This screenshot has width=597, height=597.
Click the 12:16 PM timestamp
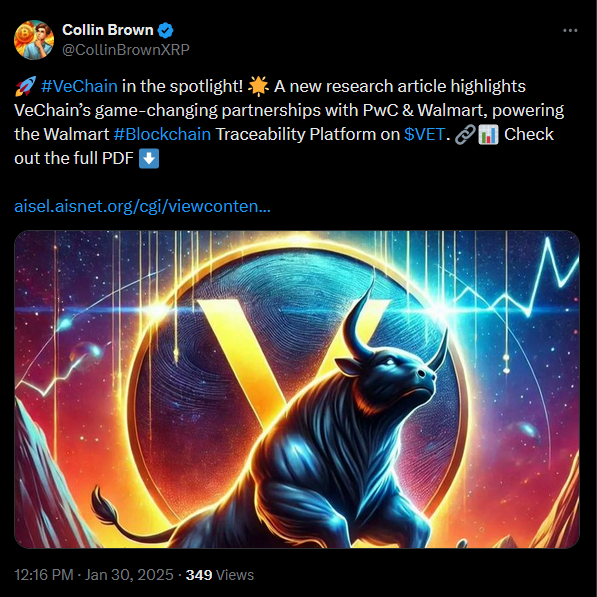[44, 575]
